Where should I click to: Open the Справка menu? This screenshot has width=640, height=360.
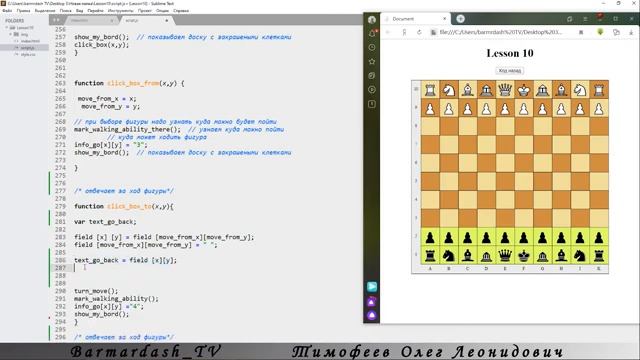point(181,11)
